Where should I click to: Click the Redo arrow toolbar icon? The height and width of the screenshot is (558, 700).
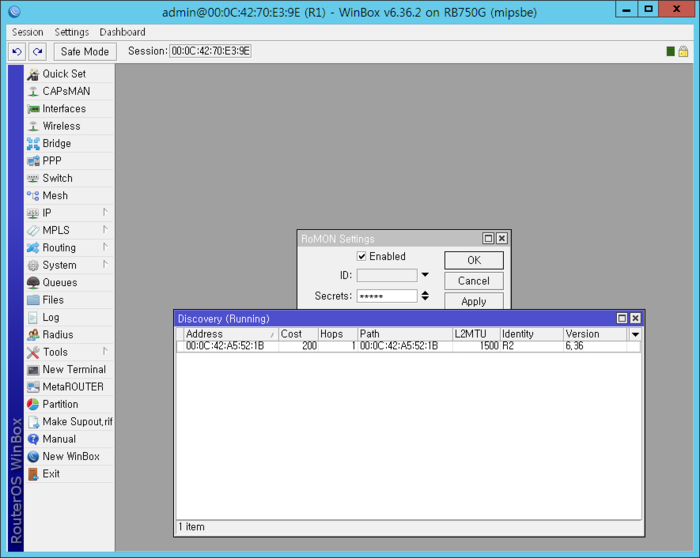[x=38, y=51]
